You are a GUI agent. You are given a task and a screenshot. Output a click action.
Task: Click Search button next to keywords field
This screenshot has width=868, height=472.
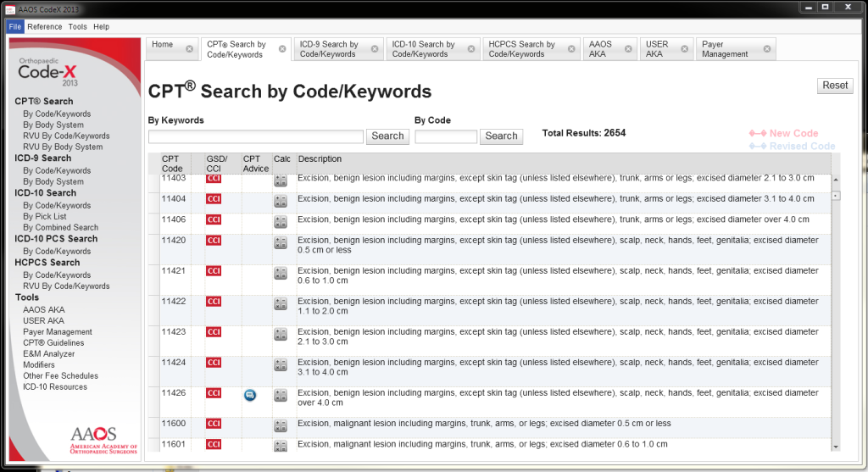pyautogui.click(x=387, y=136)
